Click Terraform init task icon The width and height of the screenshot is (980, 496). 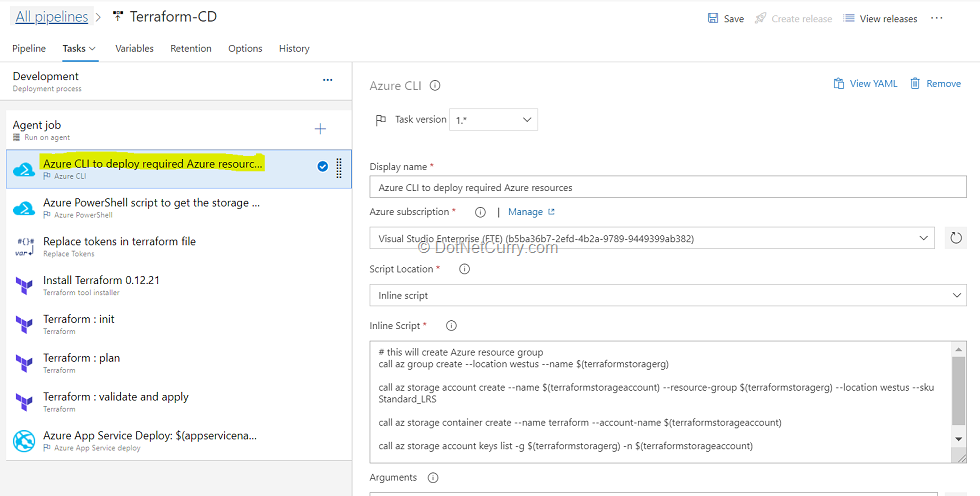[24, 325]
